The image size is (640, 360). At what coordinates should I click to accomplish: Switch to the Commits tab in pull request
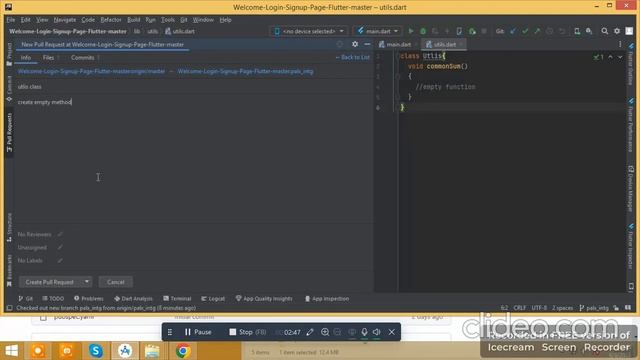tap(83, 58)
